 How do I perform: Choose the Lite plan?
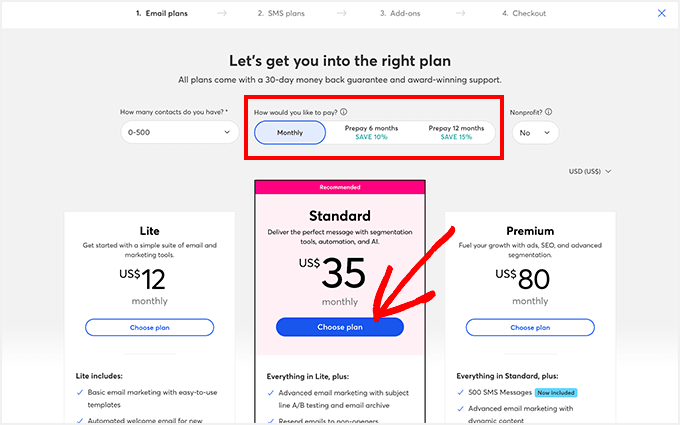[150, 327]
